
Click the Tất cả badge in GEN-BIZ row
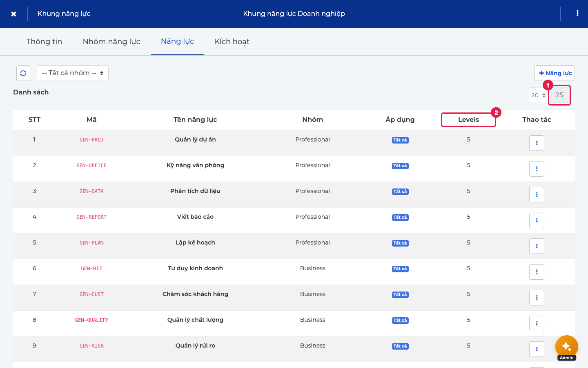pos(400,269)
